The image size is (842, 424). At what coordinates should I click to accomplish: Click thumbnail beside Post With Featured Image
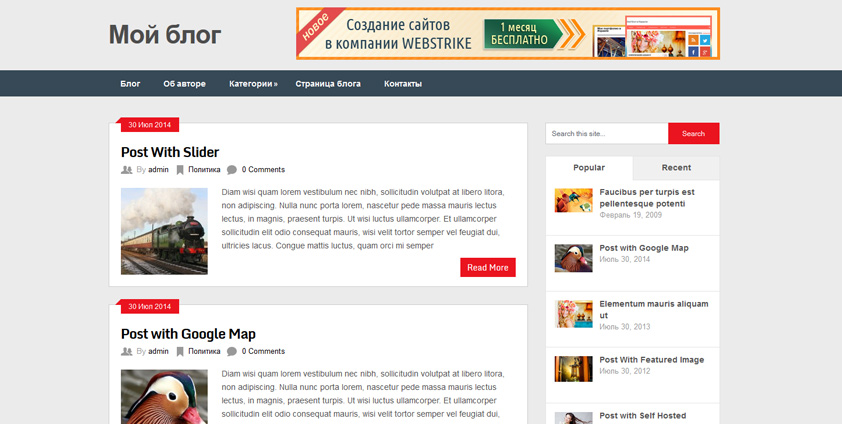point(574,369)
